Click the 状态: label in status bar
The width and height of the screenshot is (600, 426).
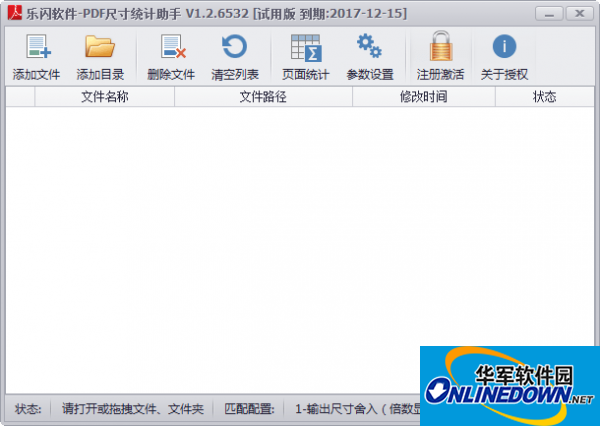pyautogui.click(x=28, y=409)
